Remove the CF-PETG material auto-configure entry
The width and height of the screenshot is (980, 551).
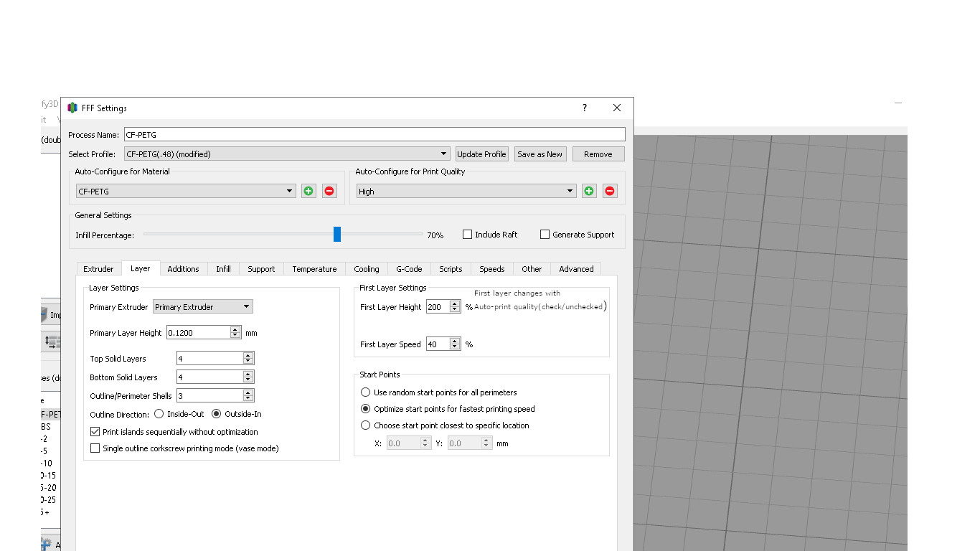(x=329, y=191)
